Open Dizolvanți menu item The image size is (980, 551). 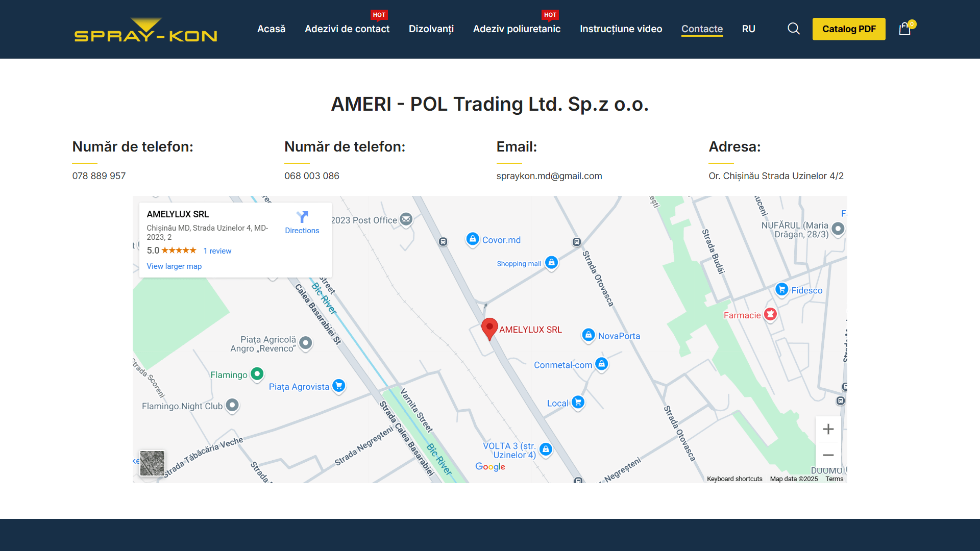coord(431,29)
